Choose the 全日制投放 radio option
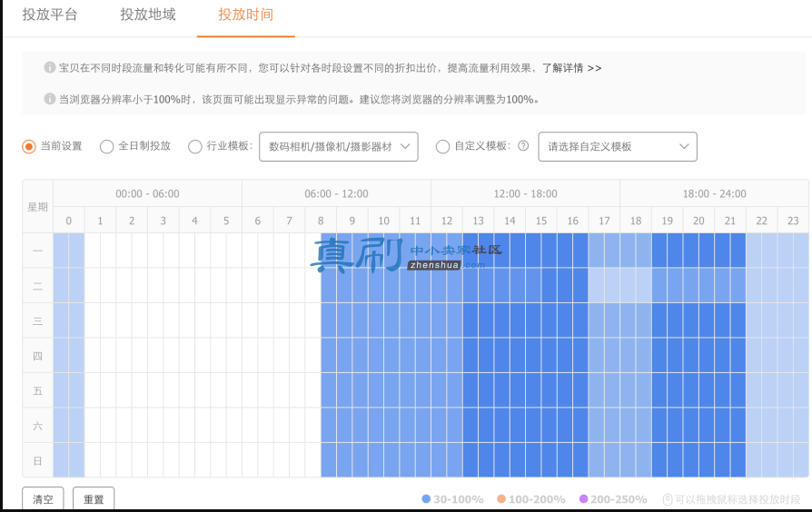812x512 pixels. click(x=106, y=146)
